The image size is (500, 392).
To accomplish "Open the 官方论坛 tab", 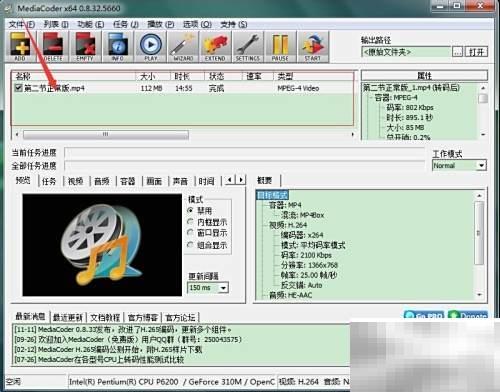I will pyautogui.click(x=180, y=317).
